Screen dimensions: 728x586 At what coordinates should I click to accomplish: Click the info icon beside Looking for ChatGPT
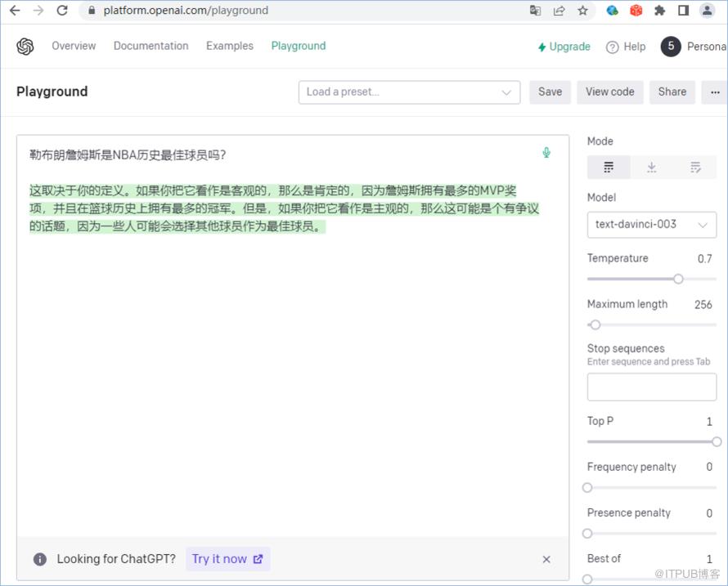(40, 559)
